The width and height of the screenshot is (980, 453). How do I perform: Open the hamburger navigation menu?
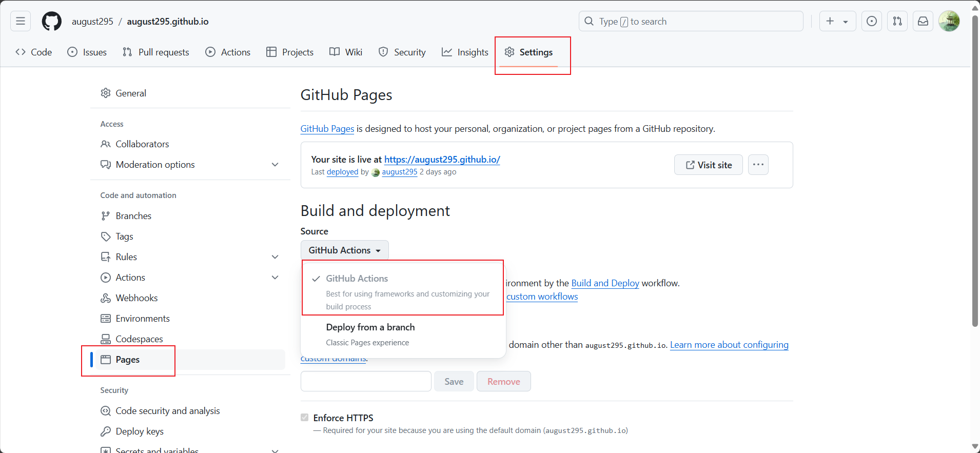pos(21,21)
